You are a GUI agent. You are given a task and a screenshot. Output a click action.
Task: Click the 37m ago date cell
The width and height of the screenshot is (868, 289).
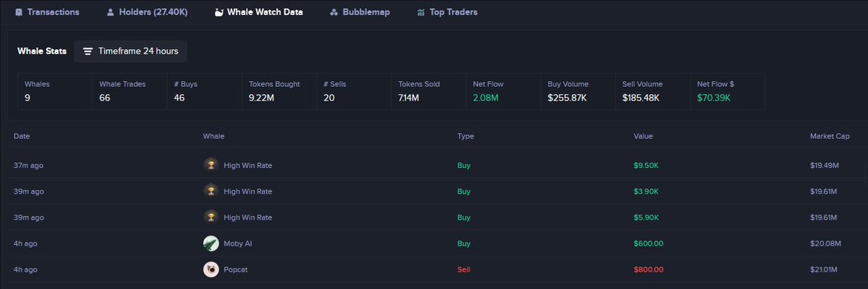28,165
